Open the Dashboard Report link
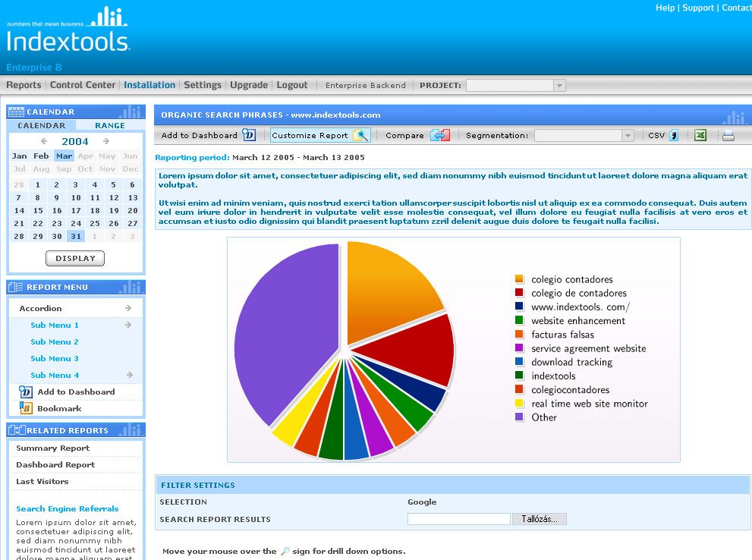This screenshot has width=752, height=560. [x=55, y=464]
